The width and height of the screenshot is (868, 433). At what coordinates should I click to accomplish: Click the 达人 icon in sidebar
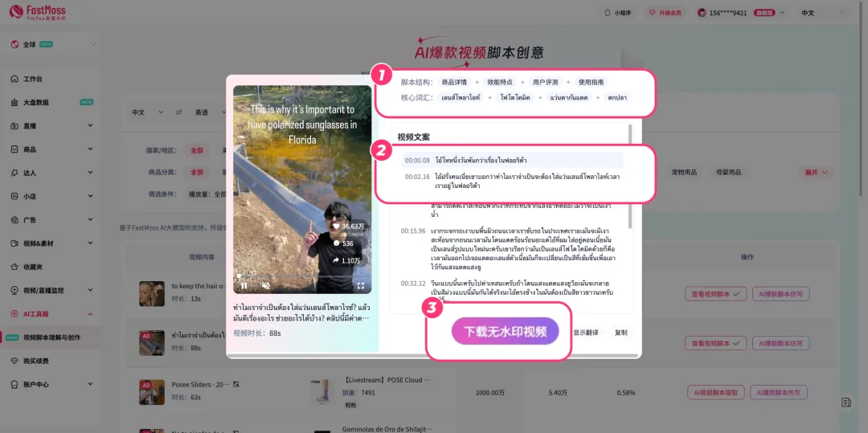coord(15,173)
